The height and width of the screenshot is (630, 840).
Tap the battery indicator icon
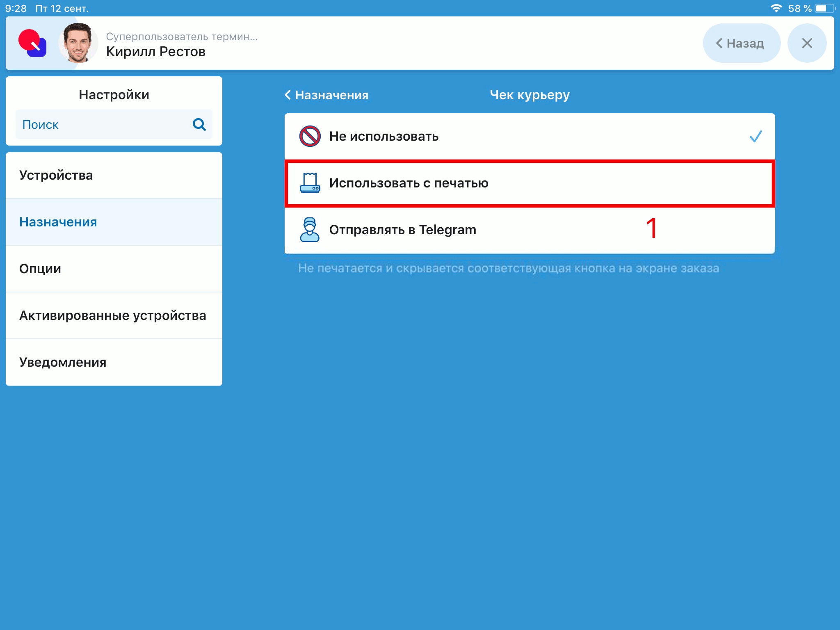[825, 8]
